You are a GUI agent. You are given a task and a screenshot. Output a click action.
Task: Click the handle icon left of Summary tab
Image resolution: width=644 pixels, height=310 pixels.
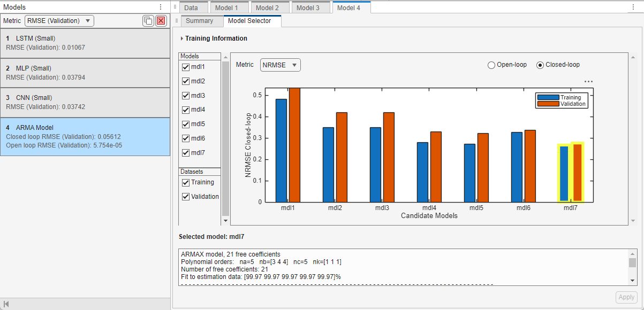coord(176,21)
